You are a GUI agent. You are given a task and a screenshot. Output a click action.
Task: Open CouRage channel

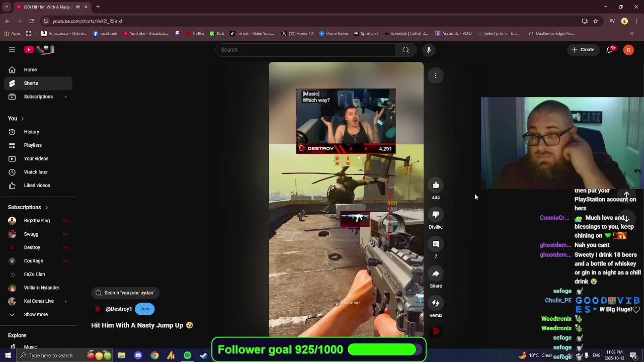[x=38, y=261]
